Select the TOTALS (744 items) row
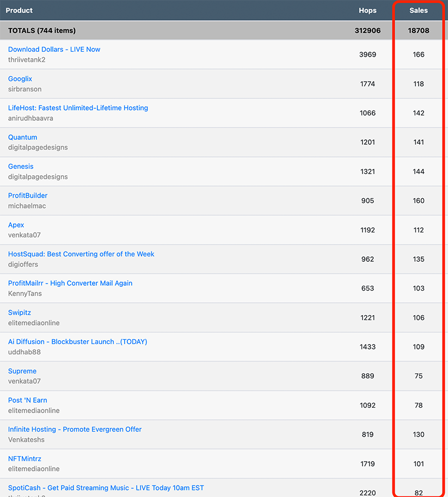The width and height of the screenshot is (448, 497). 42,30
